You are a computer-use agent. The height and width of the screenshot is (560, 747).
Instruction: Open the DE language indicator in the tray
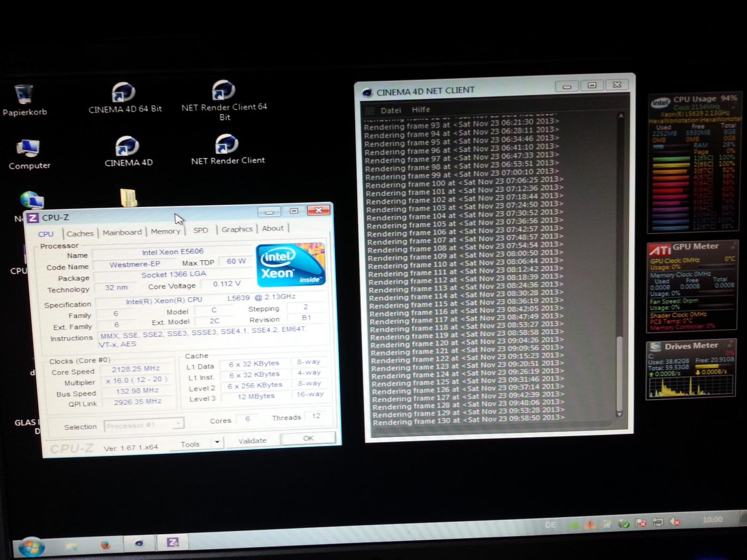(550, 525)
